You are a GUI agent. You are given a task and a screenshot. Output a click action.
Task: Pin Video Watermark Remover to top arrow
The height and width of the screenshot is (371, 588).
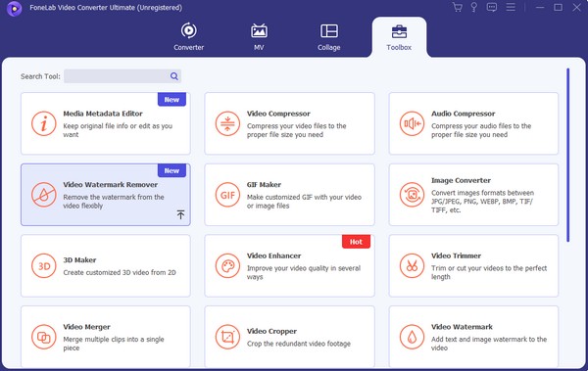180,214
